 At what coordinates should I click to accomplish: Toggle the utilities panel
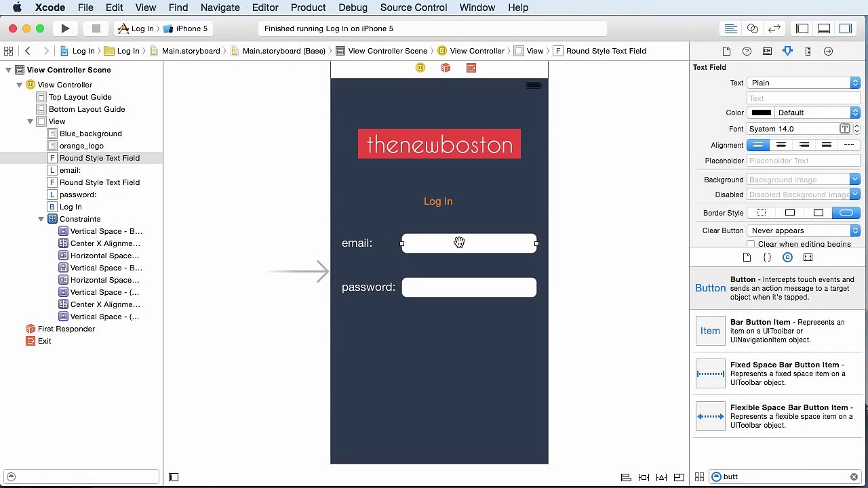pyautogui.click(x=846, y=28)
